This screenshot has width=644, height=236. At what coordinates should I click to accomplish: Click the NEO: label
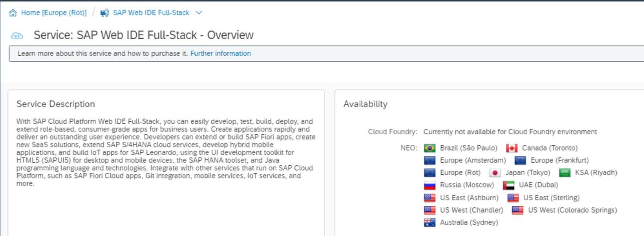(x=409, y=148)
